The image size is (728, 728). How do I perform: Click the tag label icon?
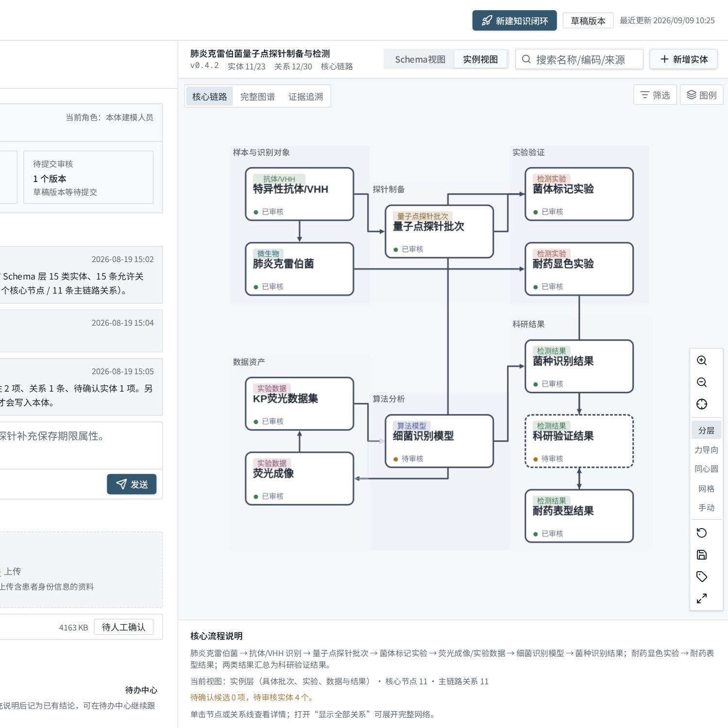(x=702, y=577)
